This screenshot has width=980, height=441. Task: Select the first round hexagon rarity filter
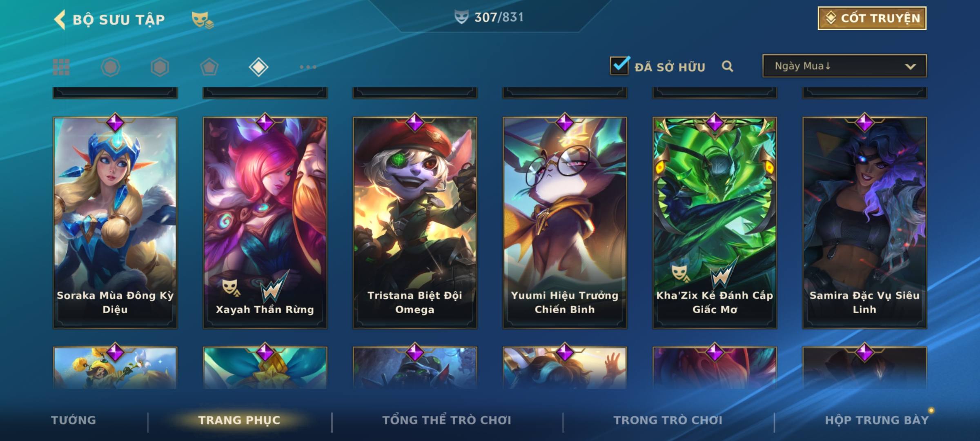tap(110, 67)
